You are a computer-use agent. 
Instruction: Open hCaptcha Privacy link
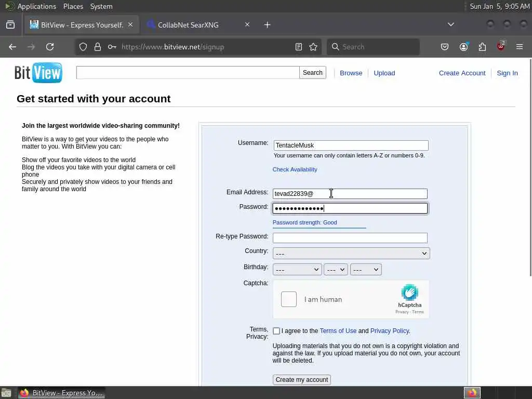tap(402, 312)
